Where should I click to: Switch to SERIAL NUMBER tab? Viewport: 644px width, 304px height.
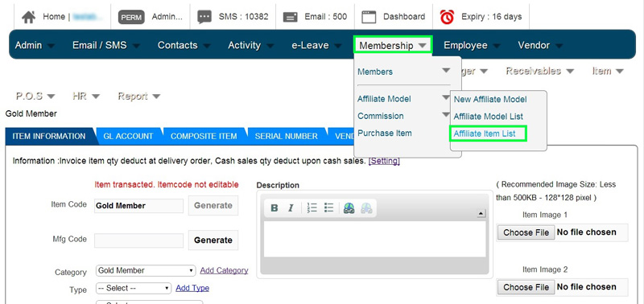tap(287, 136)
